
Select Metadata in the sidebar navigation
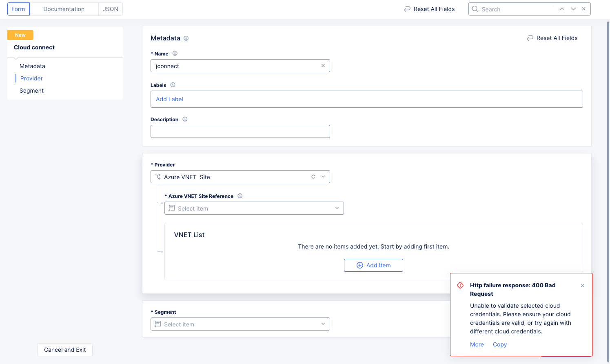click(x=32, y=66)
